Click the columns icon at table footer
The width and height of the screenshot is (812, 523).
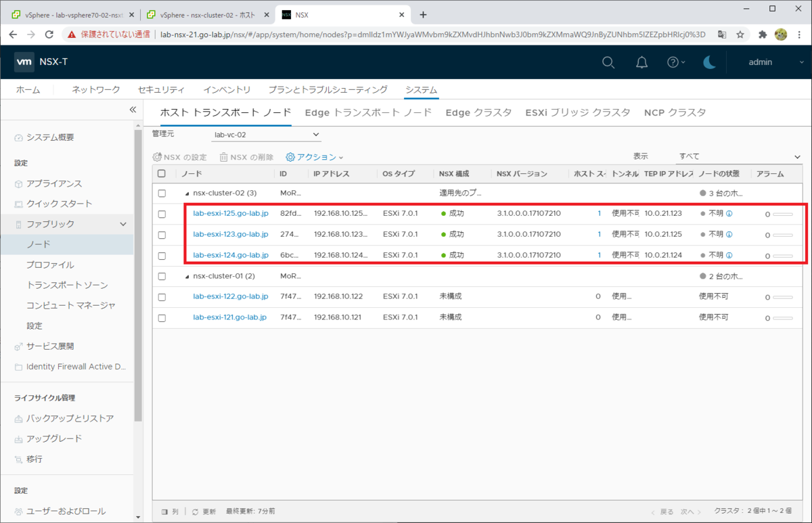click(164, 512)
